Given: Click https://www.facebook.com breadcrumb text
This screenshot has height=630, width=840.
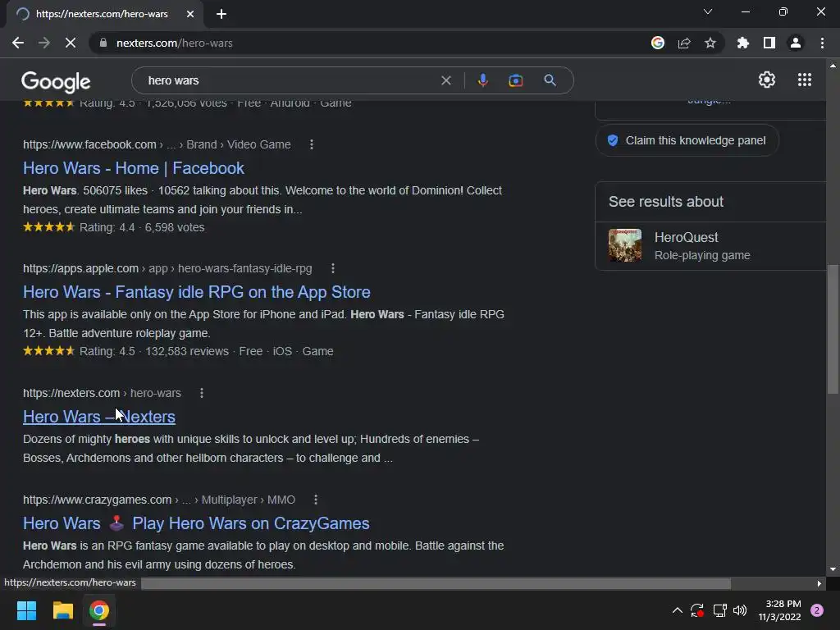Looking at the screenshot, I should pos(89,144).
